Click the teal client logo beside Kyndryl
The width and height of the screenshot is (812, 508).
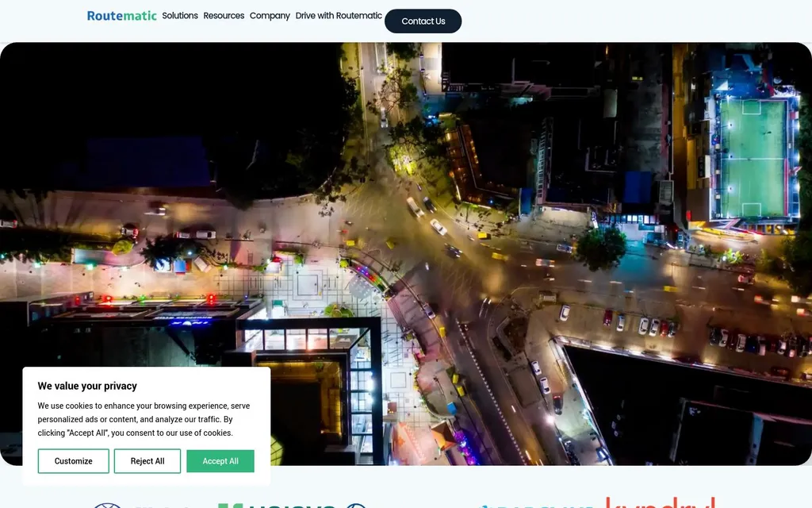(x=537, y=506)
